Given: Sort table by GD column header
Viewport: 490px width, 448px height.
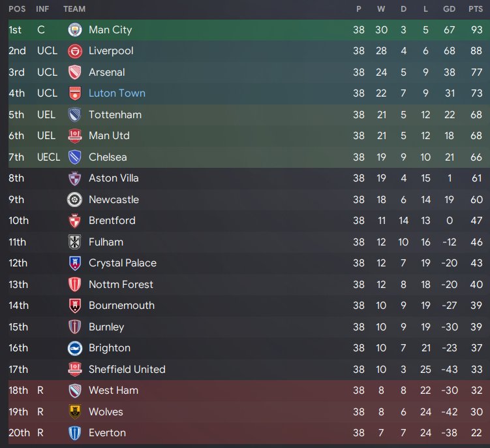Looking at the screenshot, I should coord(449,9).
